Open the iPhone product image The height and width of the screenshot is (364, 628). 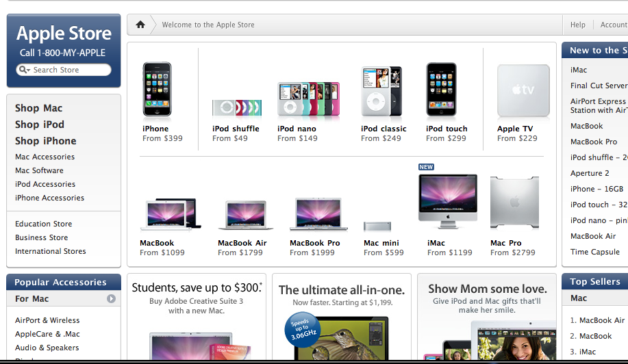point(157,89)
